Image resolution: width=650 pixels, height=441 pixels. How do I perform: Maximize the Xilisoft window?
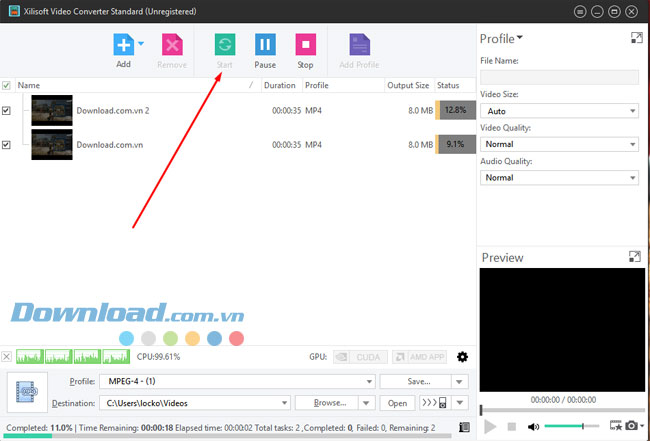click(x=614, y=12)
